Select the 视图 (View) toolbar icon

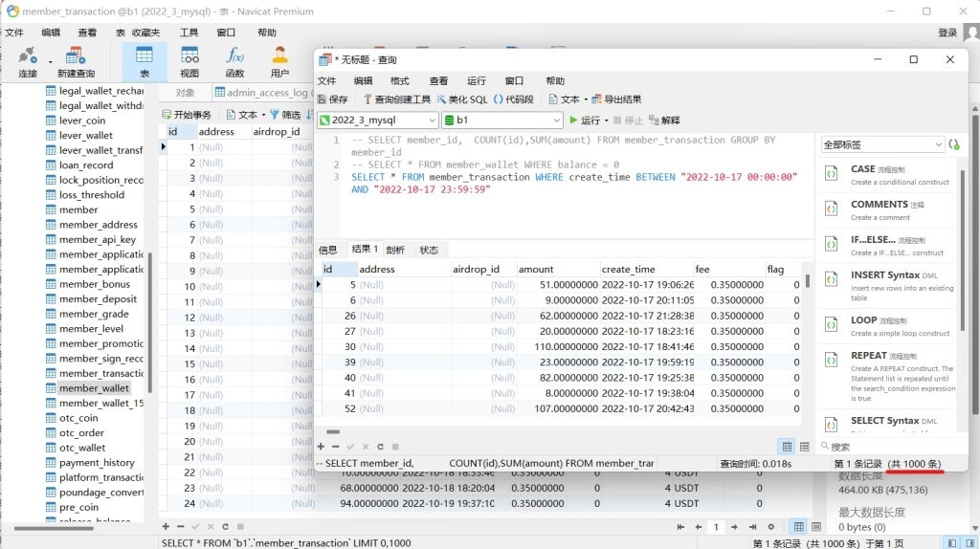click(189, 61)
